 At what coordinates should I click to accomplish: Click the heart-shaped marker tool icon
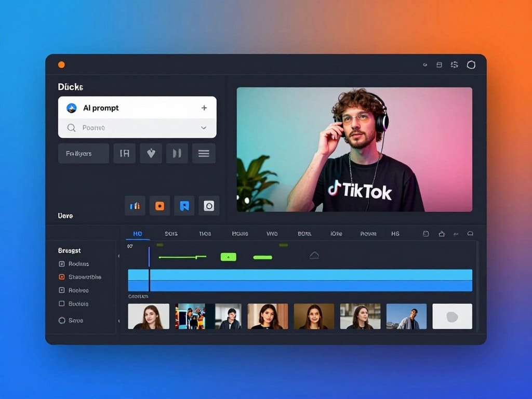tap(151, 153)
